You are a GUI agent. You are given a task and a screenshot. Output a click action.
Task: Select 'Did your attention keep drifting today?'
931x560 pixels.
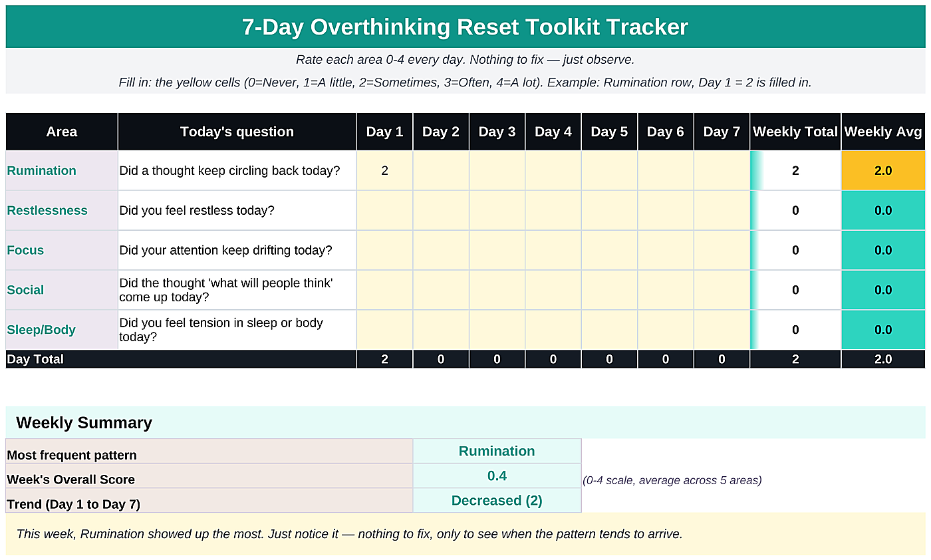click(225, 250)
